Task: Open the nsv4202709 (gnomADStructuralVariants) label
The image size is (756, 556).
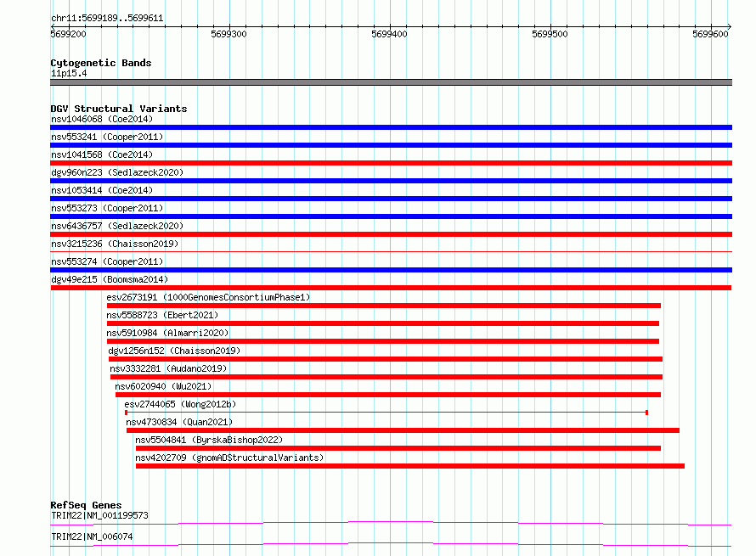Action: pos(229,458)
